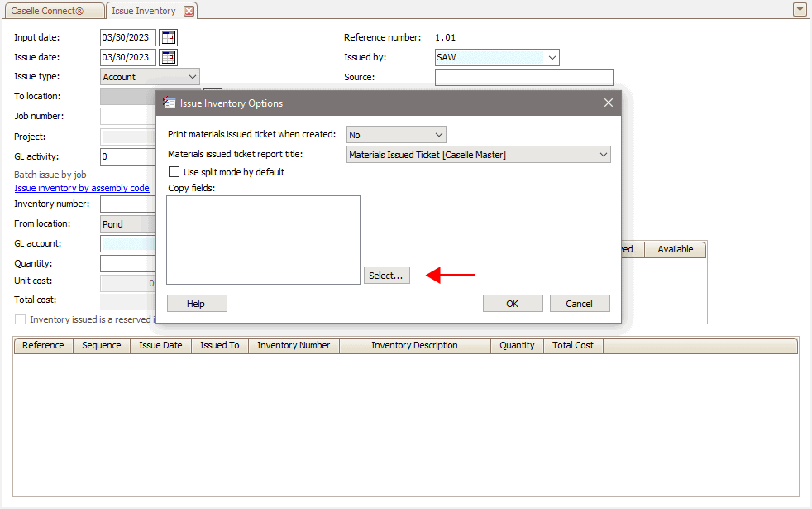Expand Print materials issued ticket dropdown
The height and width of the screenshot is (509, 812).
[438, 135]
